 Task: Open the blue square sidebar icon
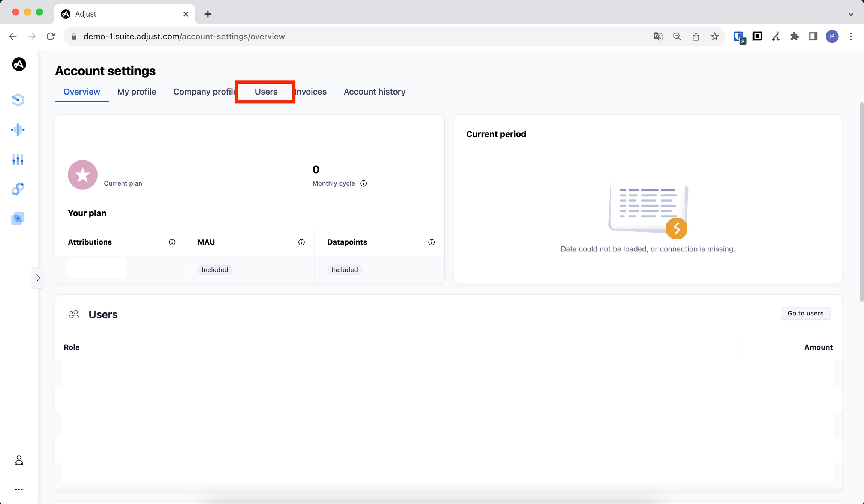point(18,219)
